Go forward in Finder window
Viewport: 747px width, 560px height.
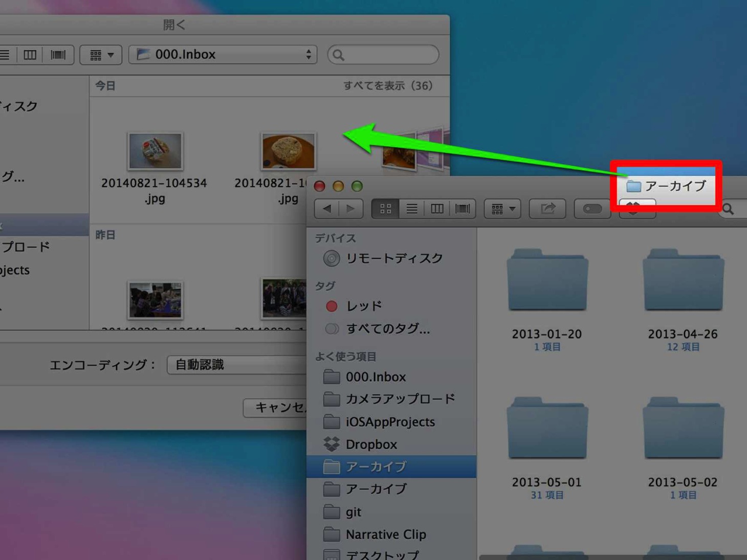pyautogui.click(x=351, y=209)
